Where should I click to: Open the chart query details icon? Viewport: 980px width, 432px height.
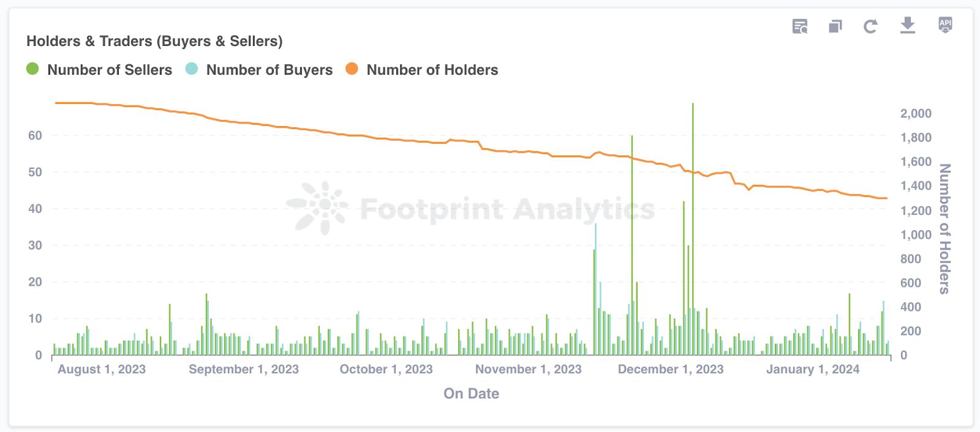coord(799,26)
